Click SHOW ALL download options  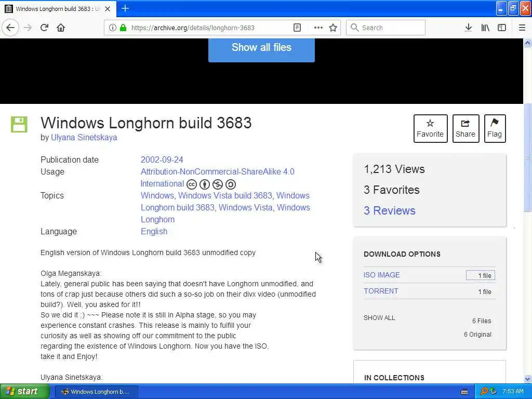click(379, 318)
